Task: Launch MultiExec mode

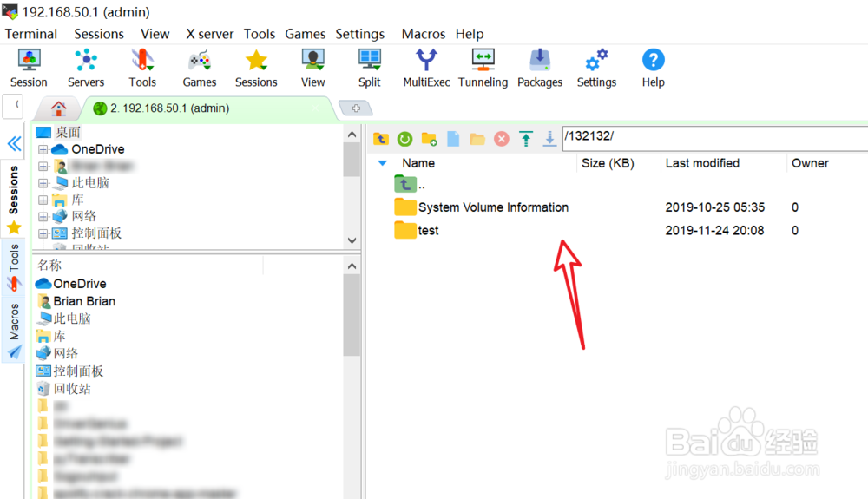Action: pyautogui.click(x=426, y=68)
